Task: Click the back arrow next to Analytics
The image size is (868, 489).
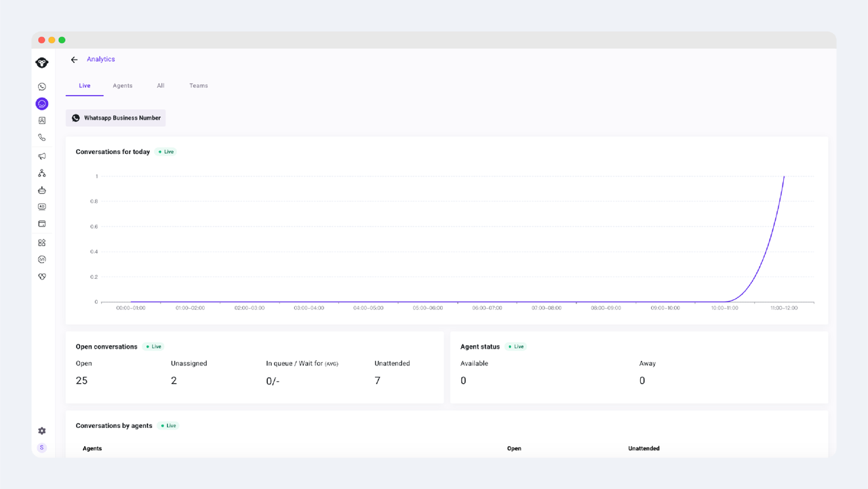Action: [75, 60]
